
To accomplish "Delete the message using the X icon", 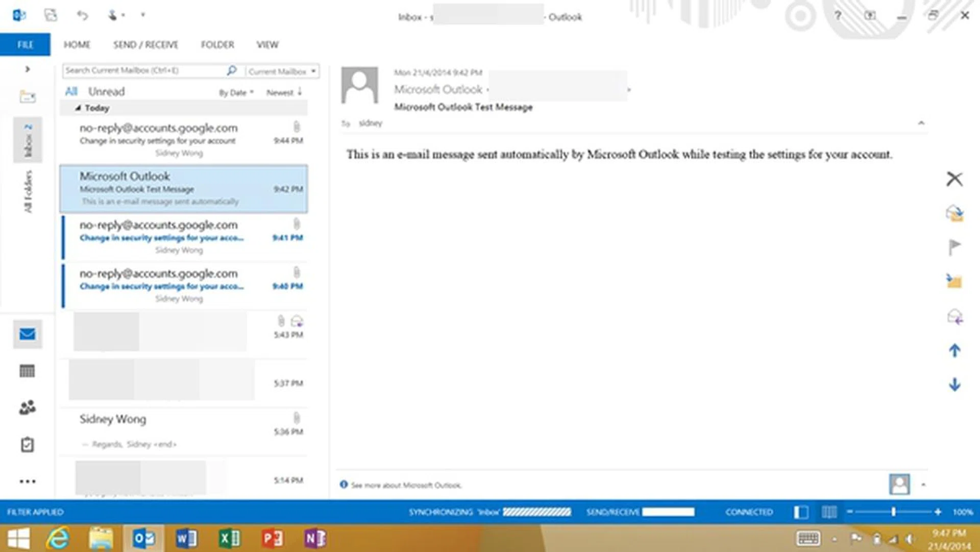I will (954, 179).
